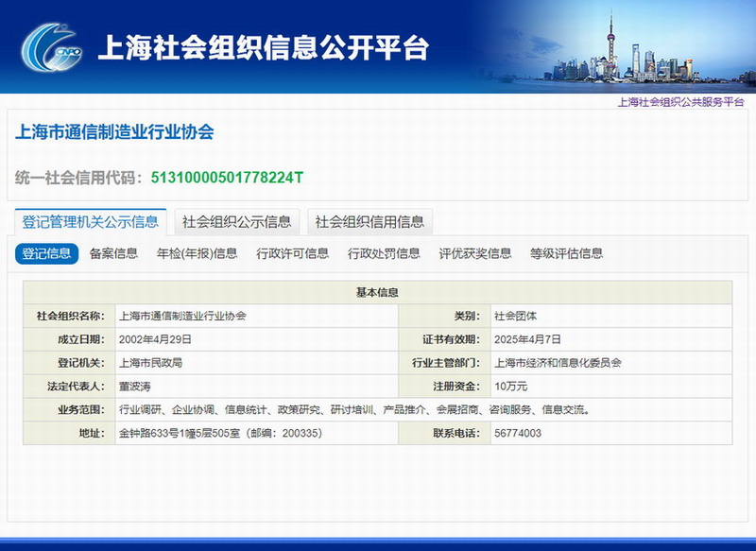Click the 上海市通信制造业行业协会 page heading
Screen dimensions: 756x551
(115, 131)
